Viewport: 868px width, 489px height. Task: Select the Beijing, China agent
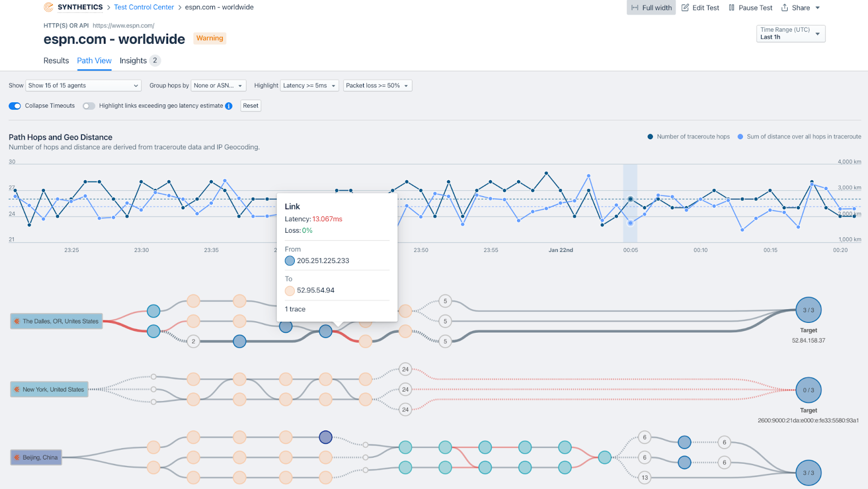coord(36,457)
